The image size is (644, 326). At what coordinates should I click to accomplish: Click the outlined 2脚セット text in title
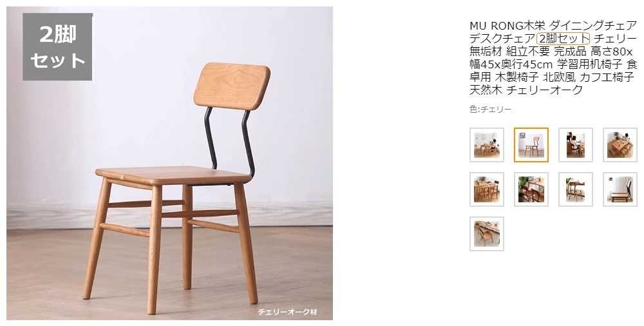[563, 39]
